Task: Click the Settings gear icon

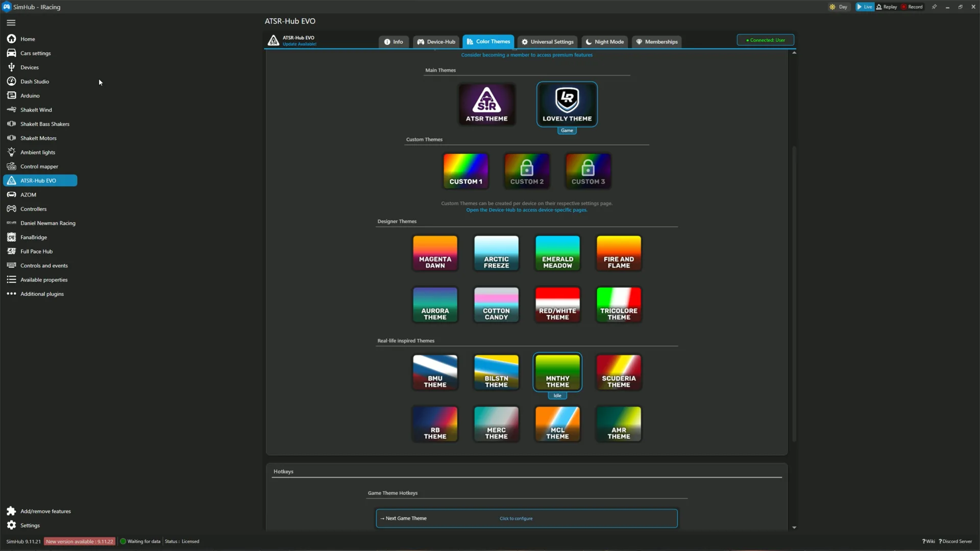Action: 11,525
